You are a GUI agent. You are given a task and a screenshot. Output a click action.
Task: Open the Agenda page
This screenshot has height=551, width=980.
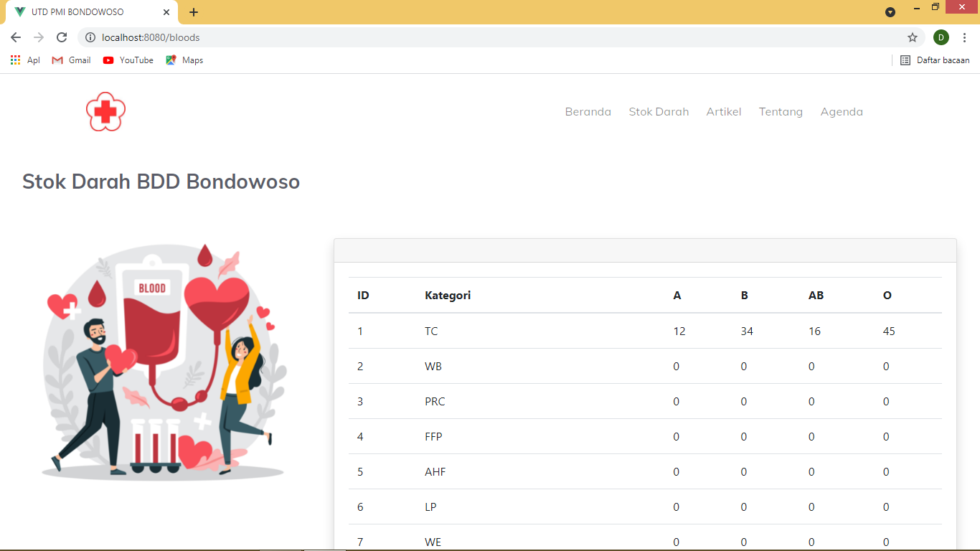pyautogui.click(x=842, y=112)
